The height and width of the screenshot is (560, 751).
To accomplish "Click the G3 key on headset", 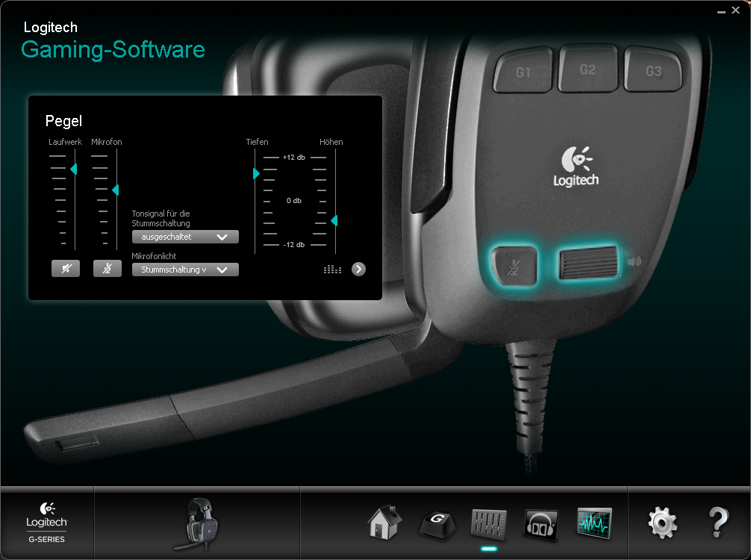I will tap(653, 69).
